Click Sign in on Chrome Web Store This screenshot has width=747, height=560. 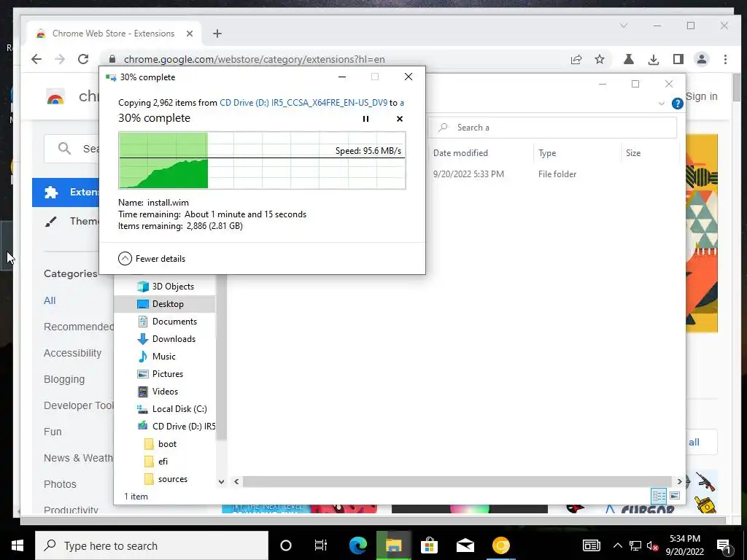coord(701,96)
